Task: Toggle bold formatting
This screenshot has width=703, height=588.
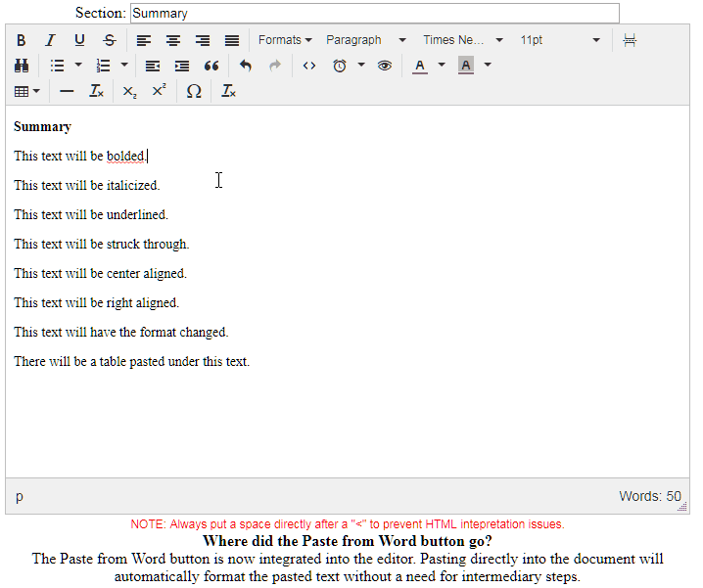Action: coord(22,40)
